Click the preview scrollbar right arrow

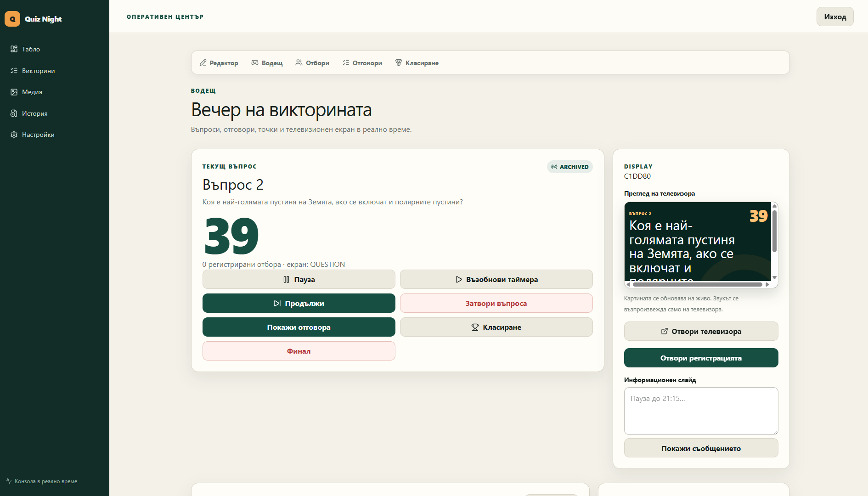point(767,284)
